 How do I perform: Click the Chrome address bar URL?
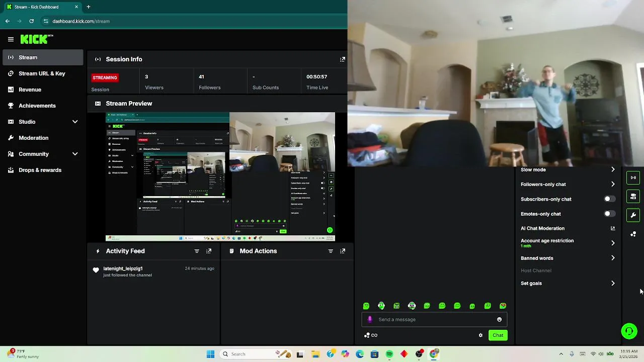(x=81, y=21)
